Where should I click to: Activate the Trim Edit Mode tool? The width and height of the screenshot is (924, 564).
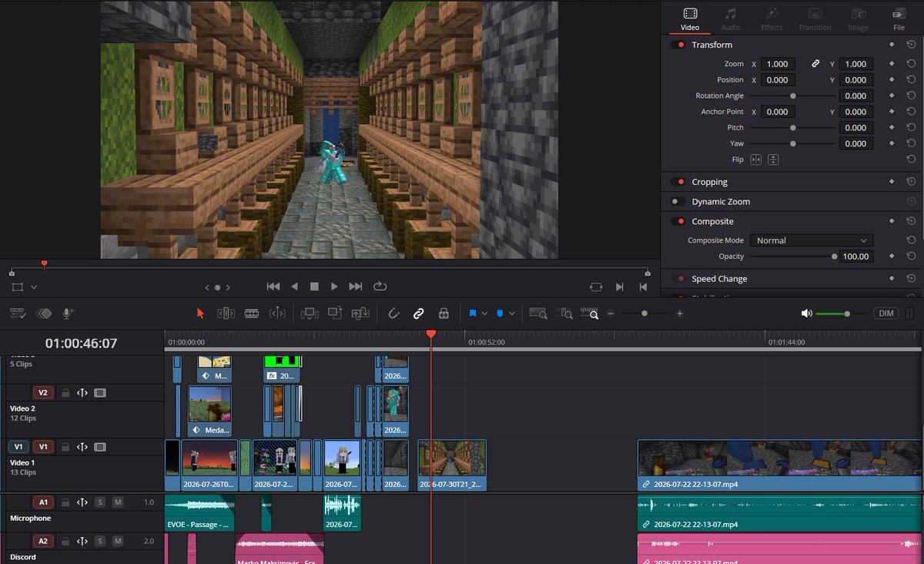coord(226,314)
